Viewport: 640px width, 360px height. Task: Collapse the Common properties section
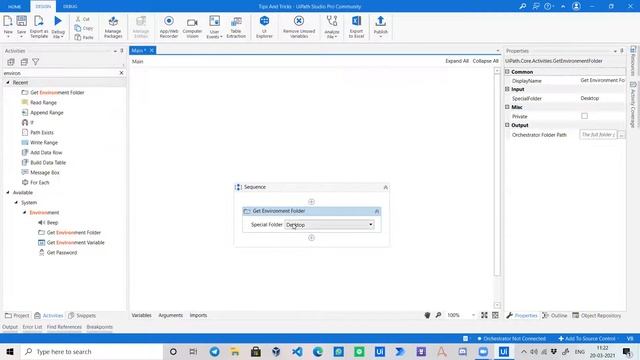tap(507, 71)
